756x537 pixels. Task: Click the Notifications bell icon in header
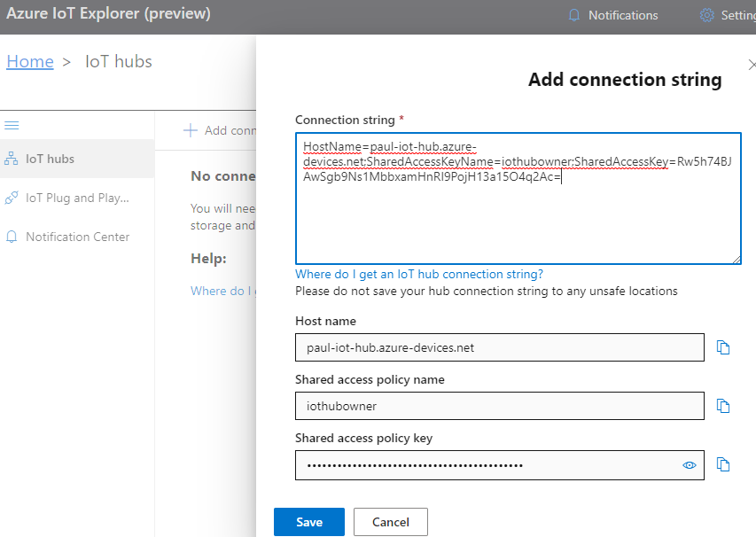[573, 15]
